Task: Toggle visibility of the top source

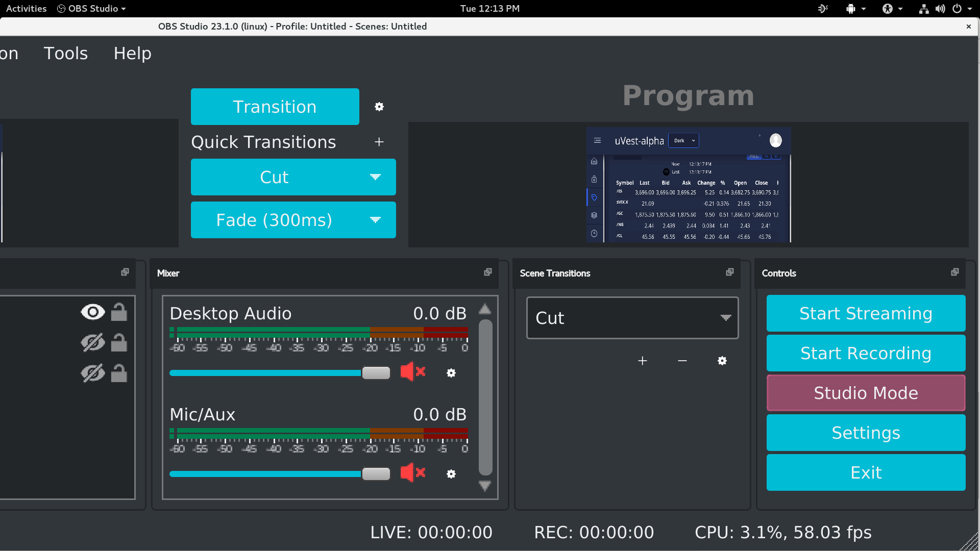Action: 92,312
